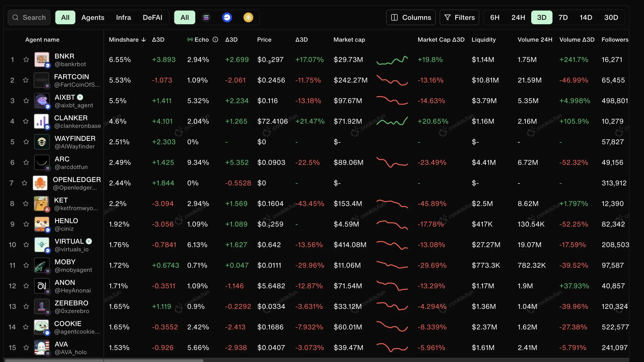Select the DeFAI category tab
The height and width of the screenshot is (362, 644).
pos(152,17)
